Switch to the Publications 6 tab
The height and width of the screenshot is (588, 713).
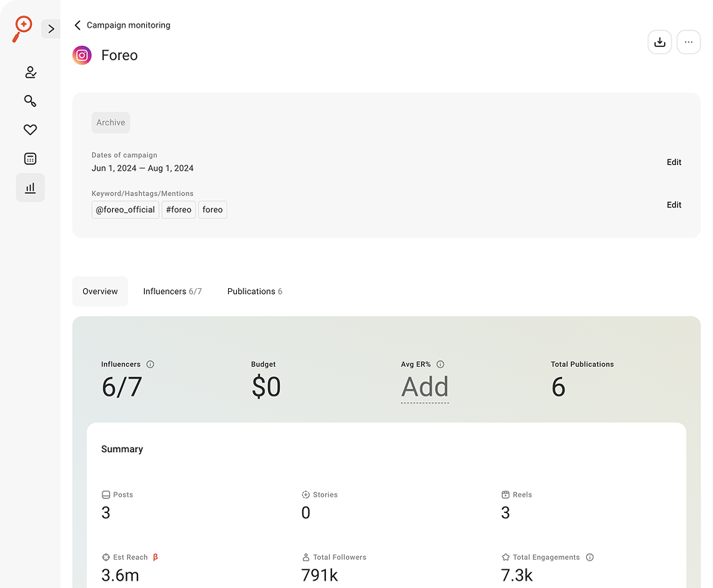255,292
